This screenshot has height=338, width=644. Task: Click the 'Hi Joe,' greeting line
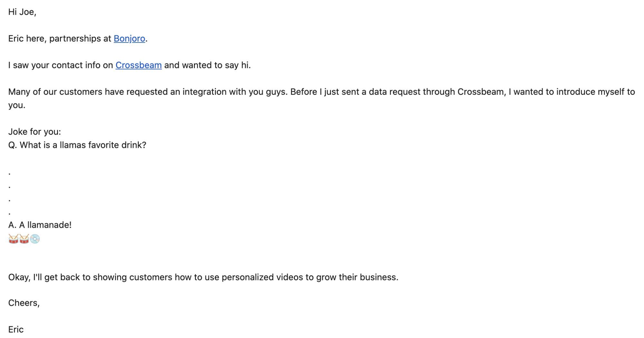[x=22, y=12]
